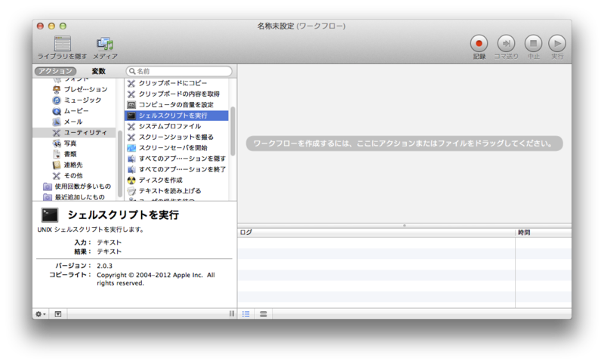Click the actions list scrollbar
The height and width of the screenshot is (364, 604).
coord(233,131)
